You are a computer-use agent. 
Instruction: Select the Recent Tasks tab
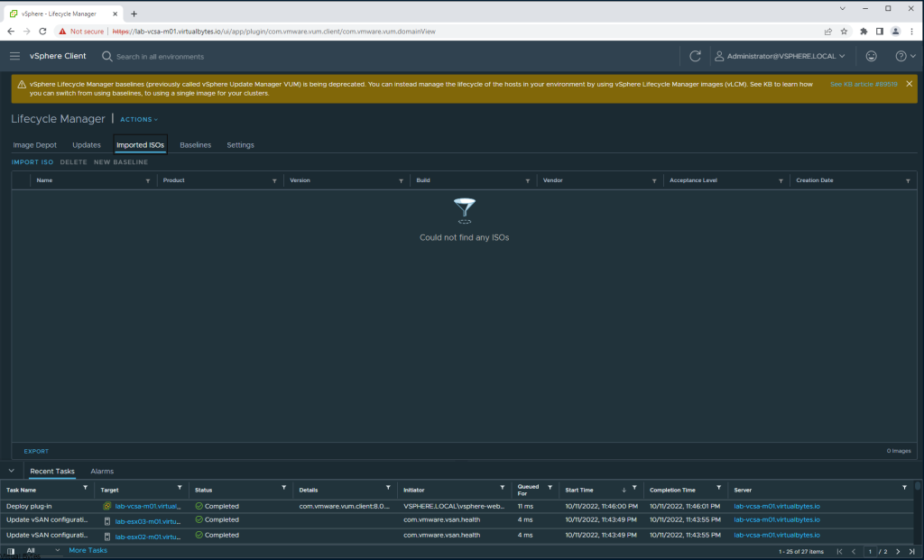coord(51,471)
